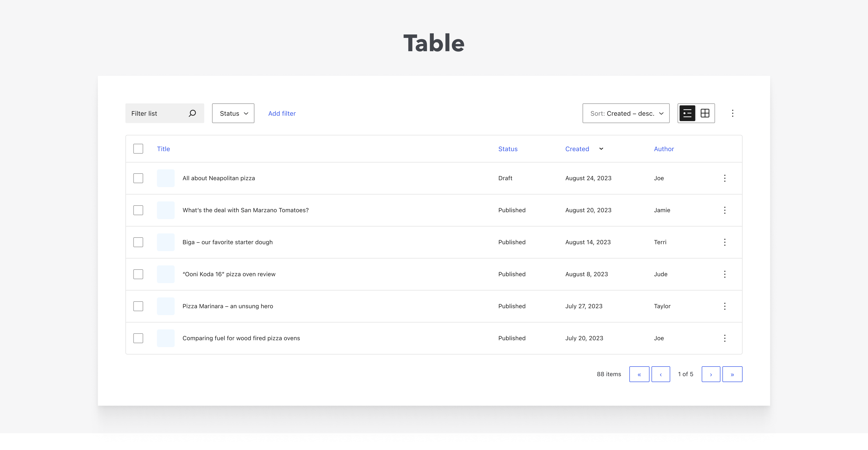Select the San Marzano Tomatoes row checkbox
Viewport: 868px width, 450px height.
(x=138, y=210)
